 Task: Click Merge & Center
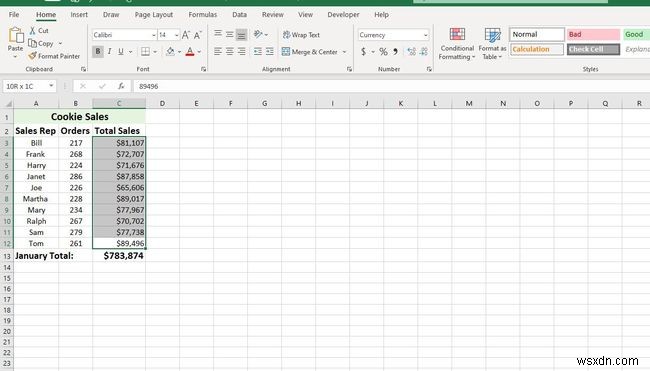click(310, 52)
